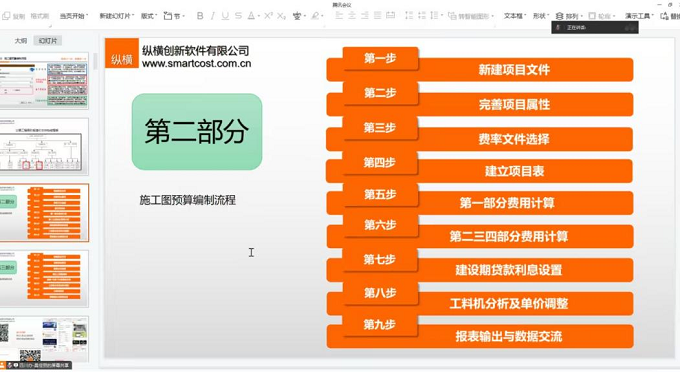Open the 形状 shapes menu
680x372 pixels.
coord(540,16)
